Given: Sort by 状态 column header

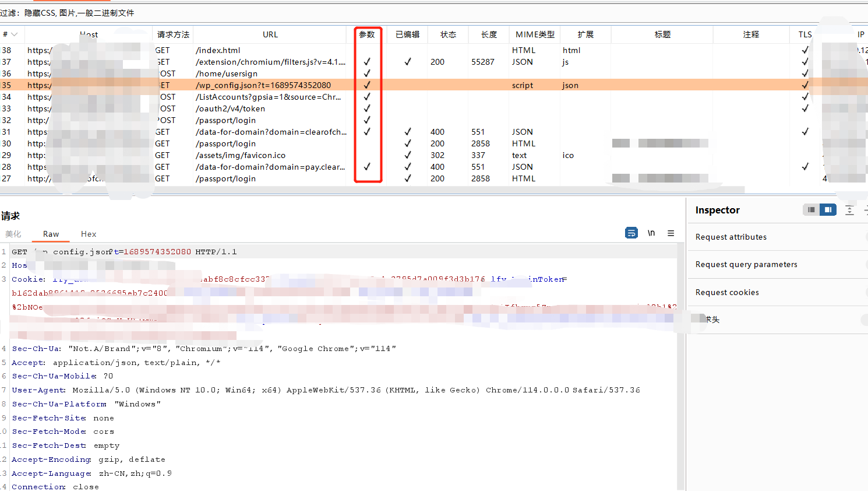Looking at the screenshot, I should click(x=448, y=34).
